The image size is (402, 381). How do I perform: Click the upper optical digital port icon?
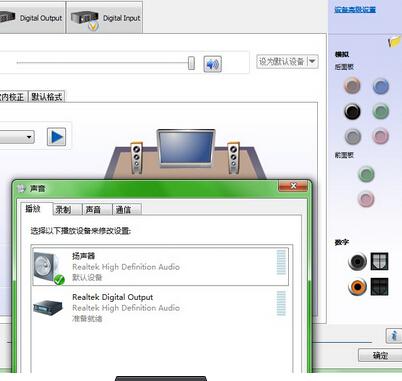coord(380,261)
